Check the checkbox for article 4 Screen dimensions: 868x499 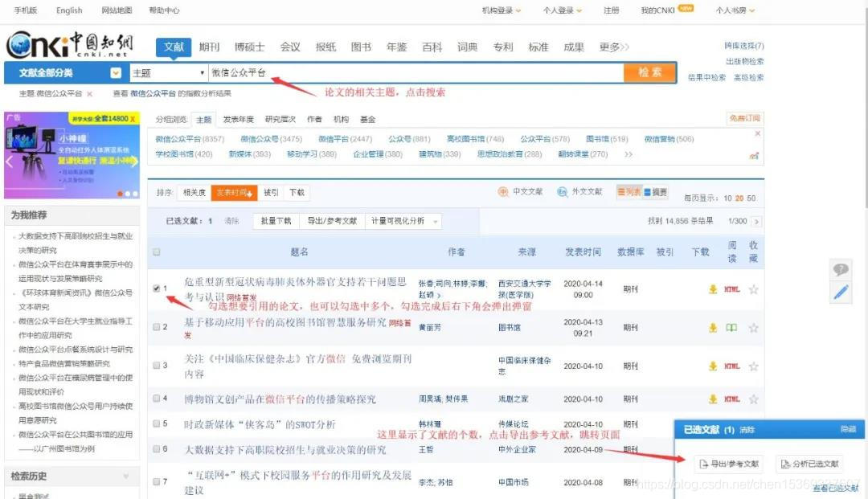[x=157, y=399]
